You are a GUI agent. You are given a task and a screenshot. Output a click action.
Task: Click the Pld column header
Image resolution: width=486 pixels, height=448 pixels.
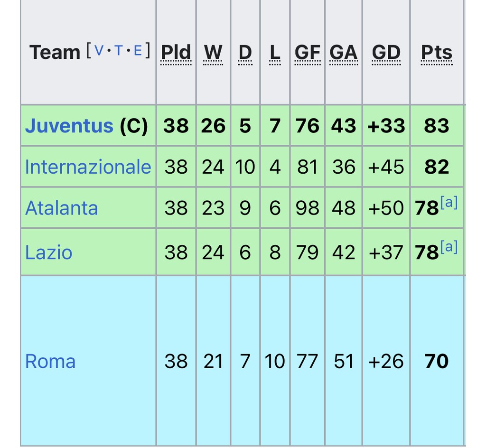pos(176,52)
